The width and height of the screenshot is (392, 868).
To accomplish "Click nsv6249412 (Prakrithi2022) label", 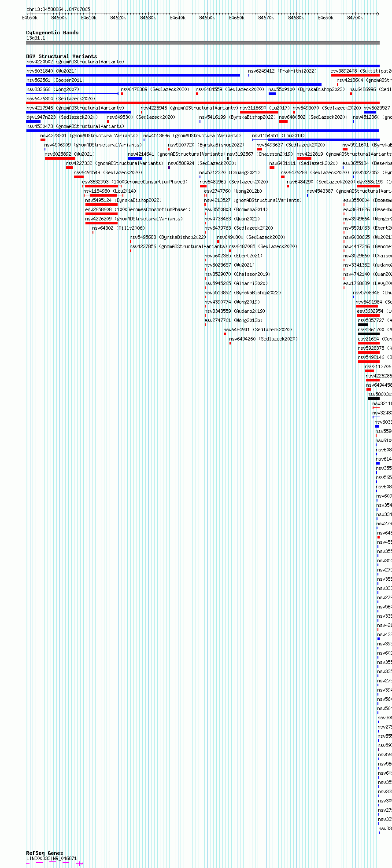I will [x=282, y=71].
